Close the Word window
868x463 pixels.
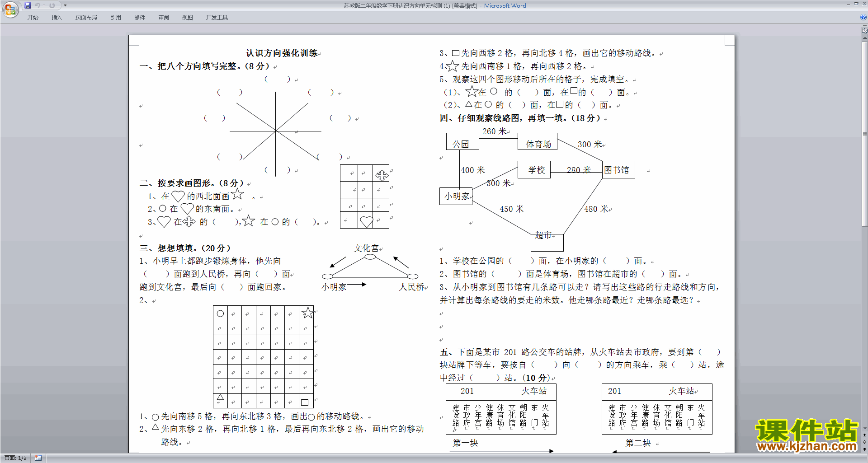864,4
